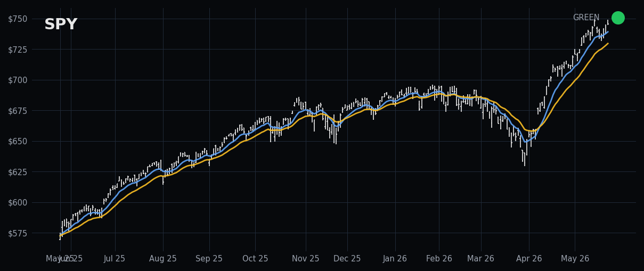Click the $575 price axis label
The height and width of the screenshot is (271, 644).
(x=18, y=233)
